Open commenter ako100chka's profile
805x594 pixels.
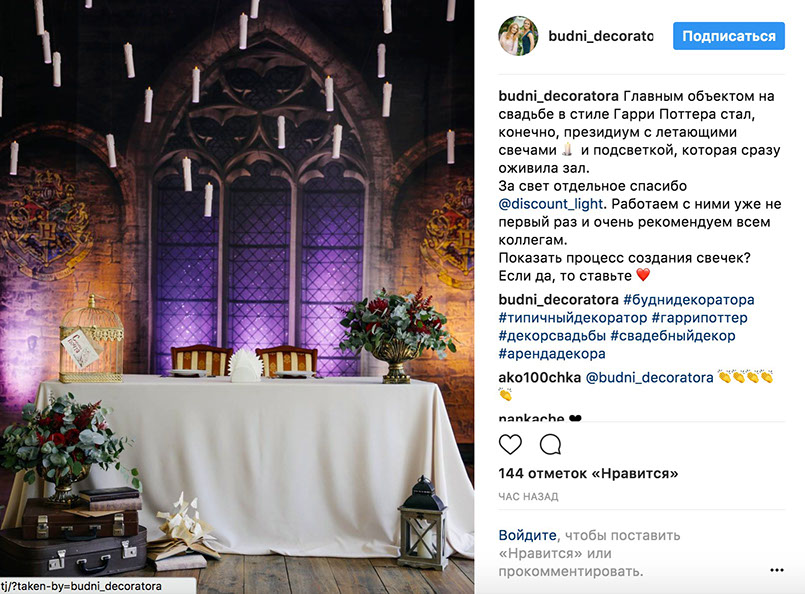point(539,377)
